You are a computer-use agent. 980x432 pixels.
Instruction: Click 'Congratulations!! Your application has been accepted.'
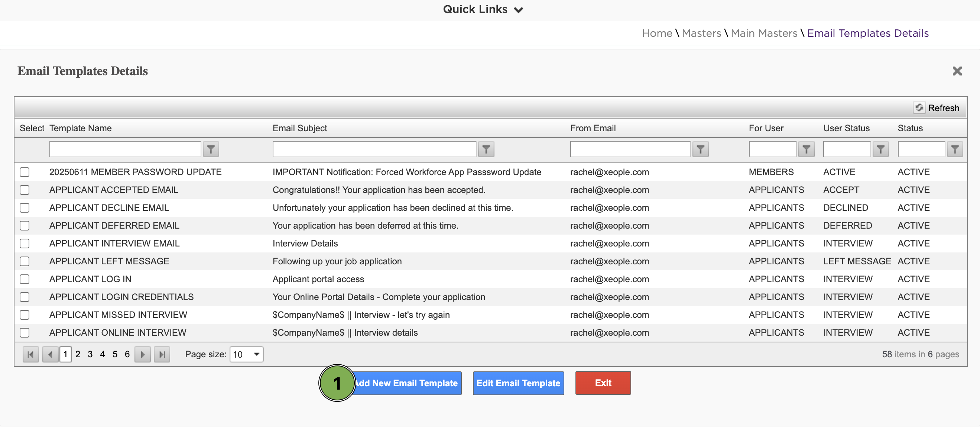point(379,190)
